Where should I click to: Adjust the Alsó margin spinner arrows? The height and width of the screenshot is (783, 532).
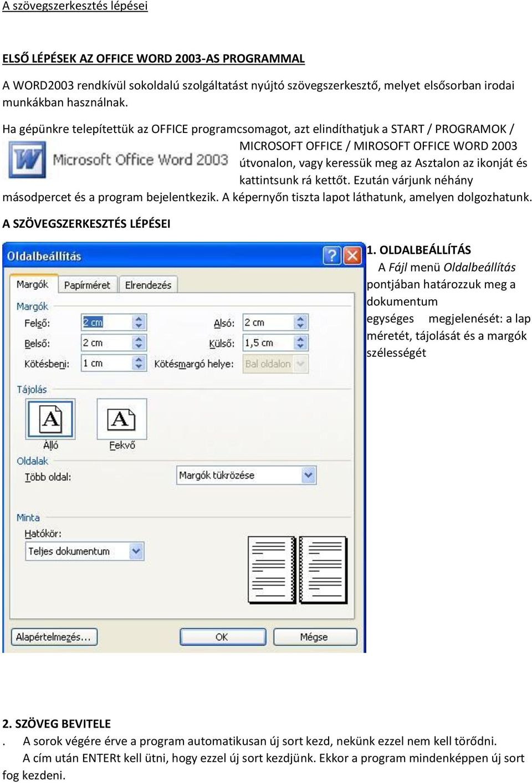coord(301,323)
